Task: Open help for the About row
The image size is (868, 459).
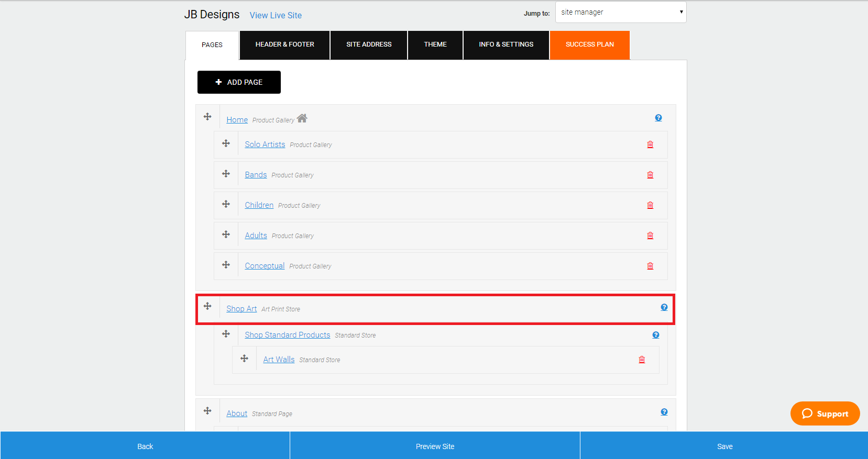Action: [664, 412]
